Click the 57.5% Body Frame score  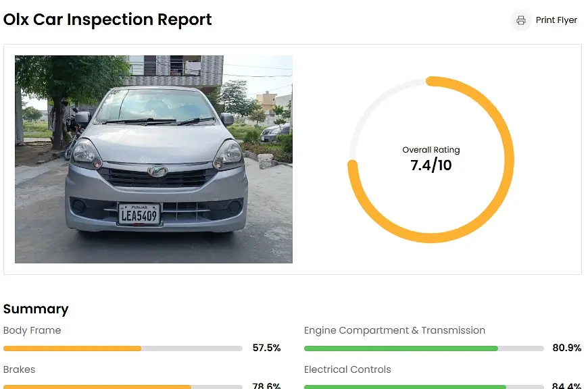click(266, 348)
